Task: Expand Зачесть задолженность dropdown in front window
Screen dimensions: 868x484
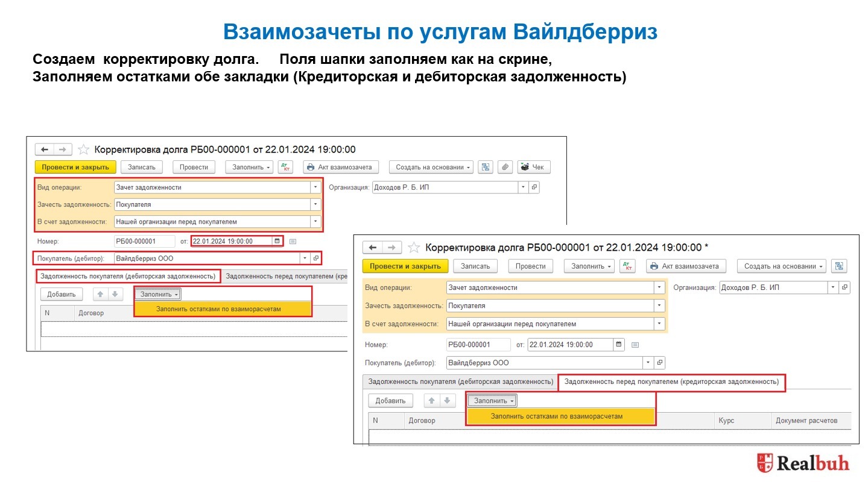Action: 660,306
